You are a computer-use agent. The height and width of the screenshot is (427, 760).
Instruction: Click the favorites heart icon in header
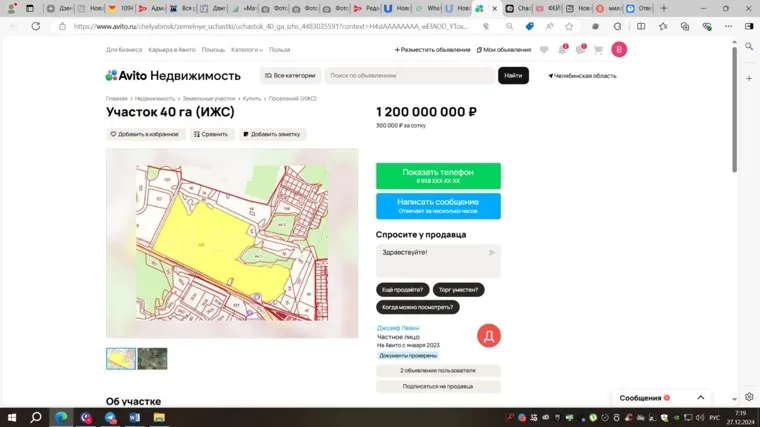pos(544,49)
